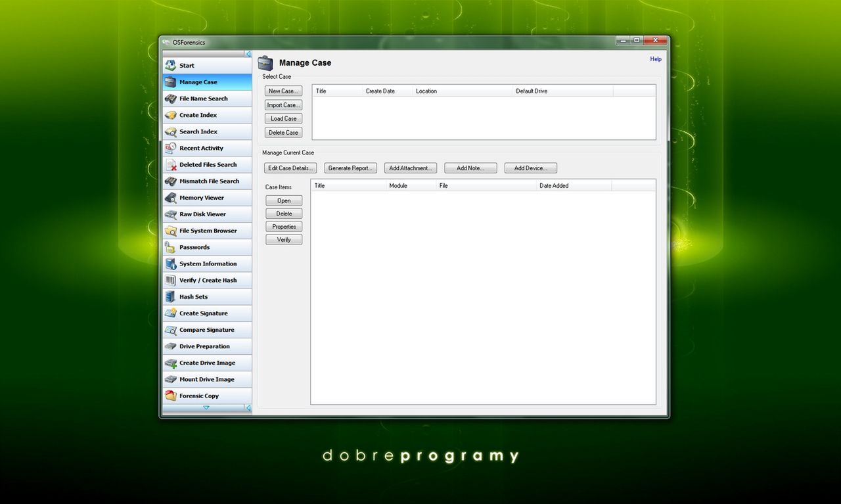The height and width of the screenshot is (504, 841).
Task: Click the bottom sidebar collapse arrow
Action: (x=248, y=408)
